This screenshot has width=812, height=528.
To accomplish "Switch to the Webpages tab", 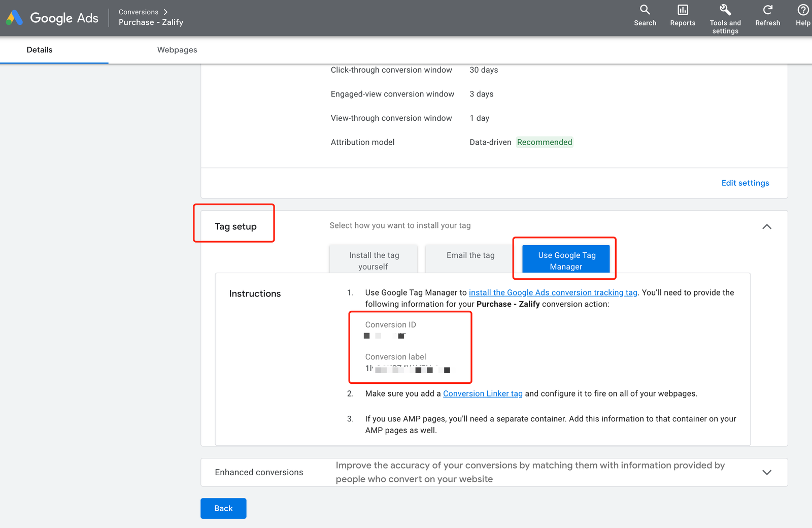I will point(177,50).
